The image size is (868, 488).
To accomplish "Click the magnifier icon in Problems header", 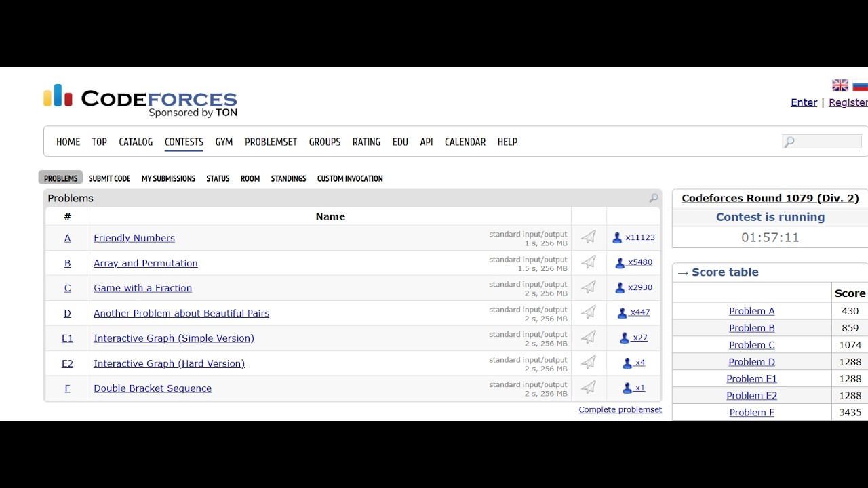I will (x=654, y=198).
